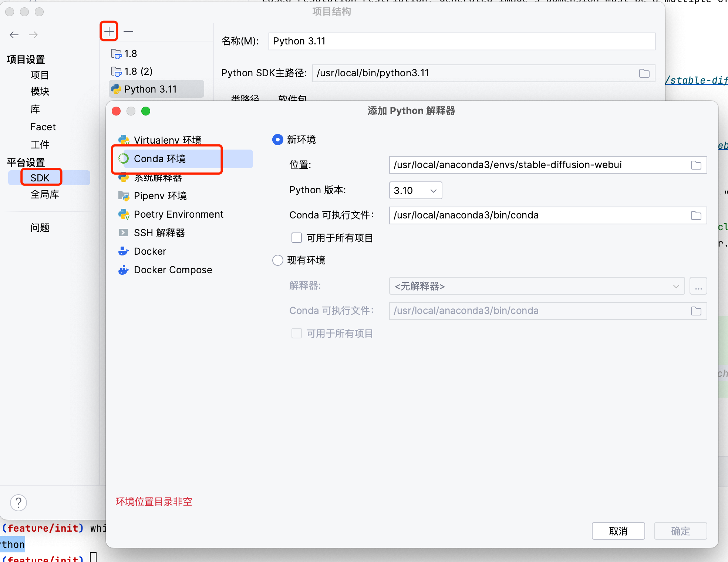The width and height of the screenshot is (728, 562).
Task: Select SDK entry 1.8 (2)
Action: pos(138,71)
